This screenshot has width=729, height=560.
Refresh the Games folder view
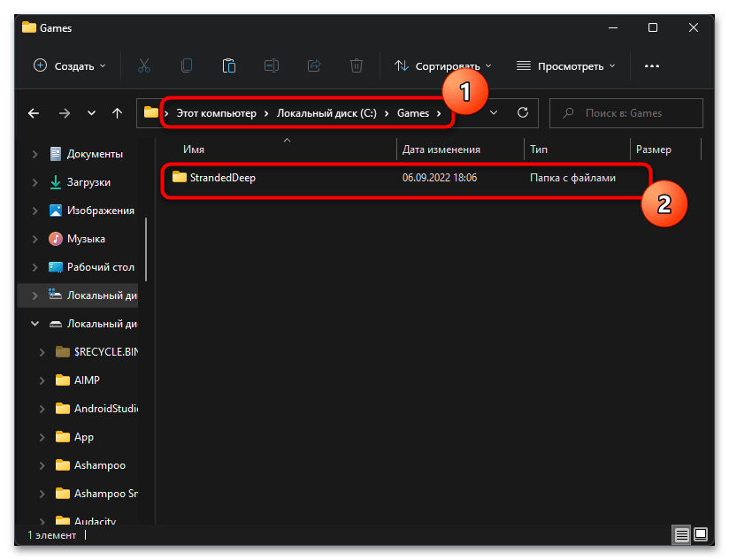(523, 112)
